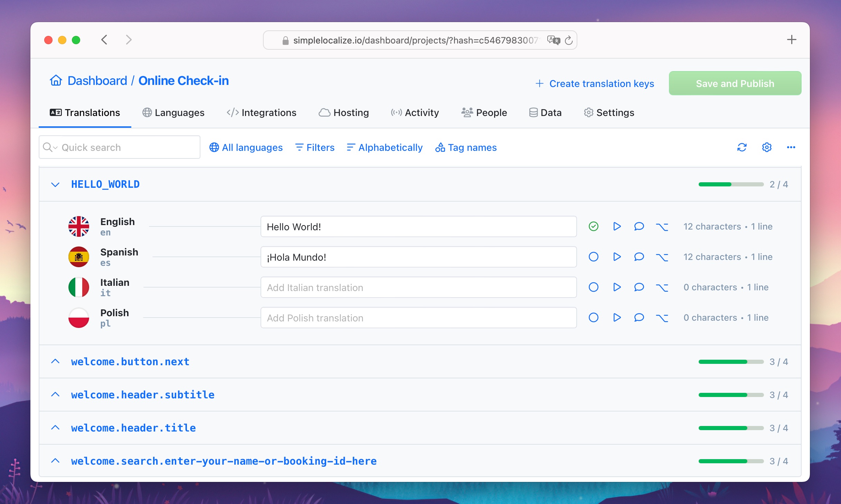This screenshot has width=841, height=504.
Task: Expand the welcome.button.next section
Action: (55, 361)
